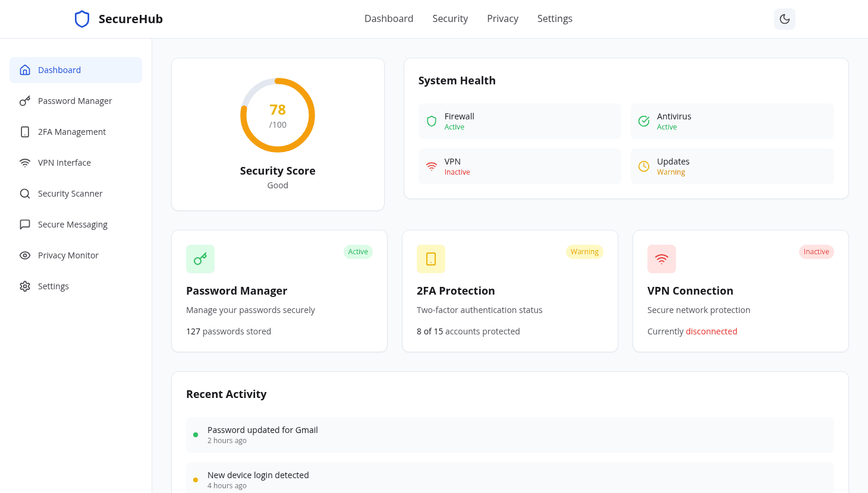868x493 pixels.
Task: Select the 2FA Management phone icon
Action: pos(24,131)
